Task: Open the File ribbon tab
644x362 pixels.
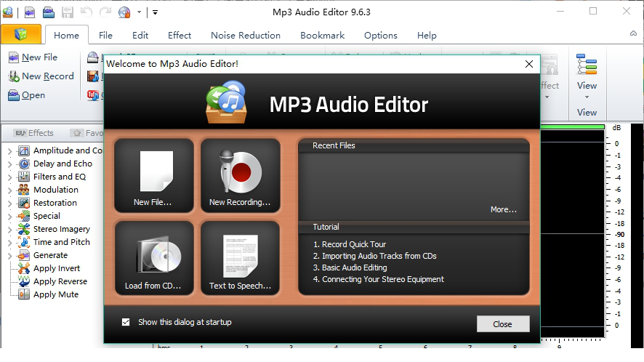Action: [105, 36]
